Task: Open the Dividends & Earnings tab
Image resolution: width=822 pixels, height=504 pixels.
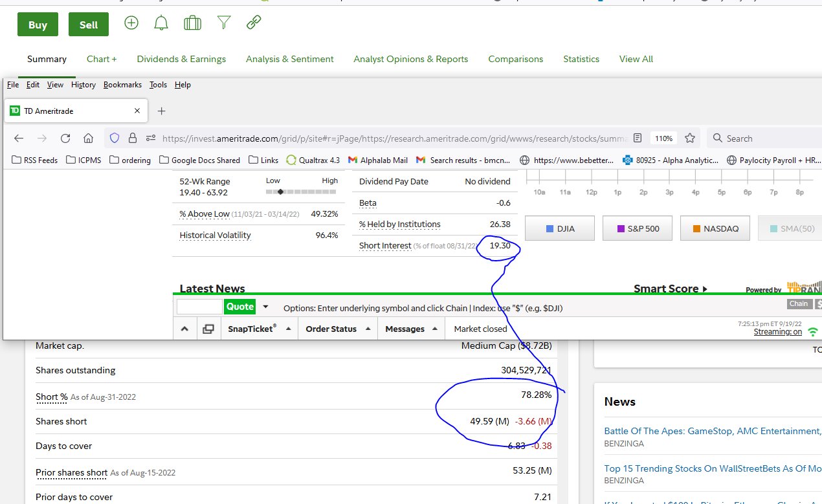Action: pyautogui.click(x=181, y=59)
